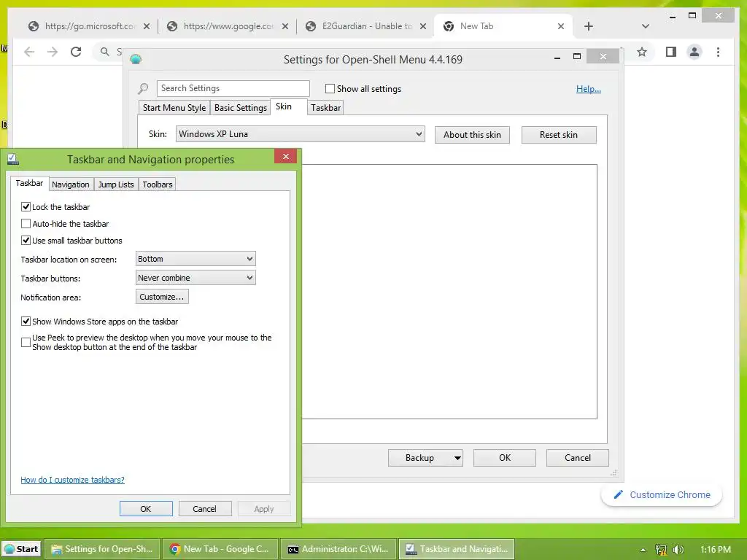Click the system clock showing 1:16 PM
Viewport: 747px width, 560px height.
(x=716, y=550)
